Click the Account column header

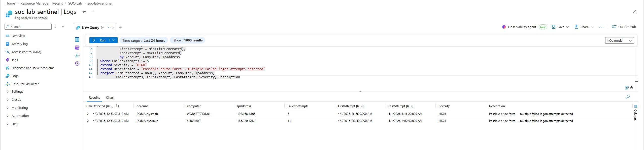[142, 106]
